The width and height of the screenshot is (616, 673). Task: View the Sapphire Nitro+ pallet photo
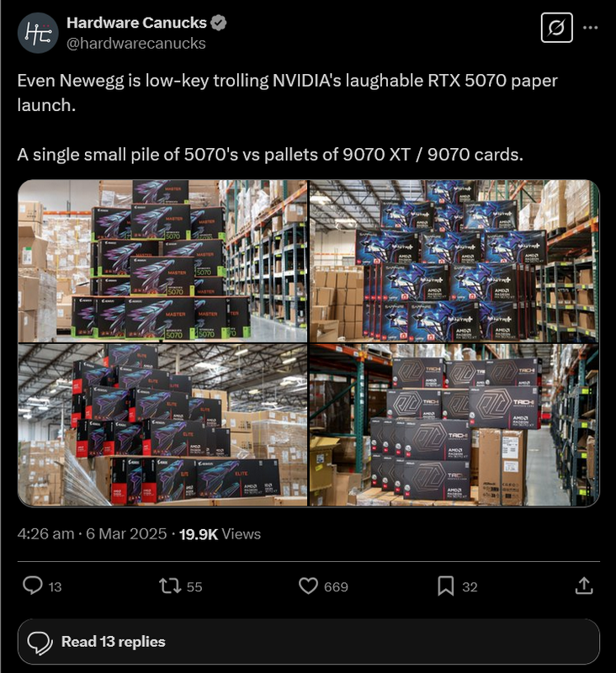[x=454, y=261]
